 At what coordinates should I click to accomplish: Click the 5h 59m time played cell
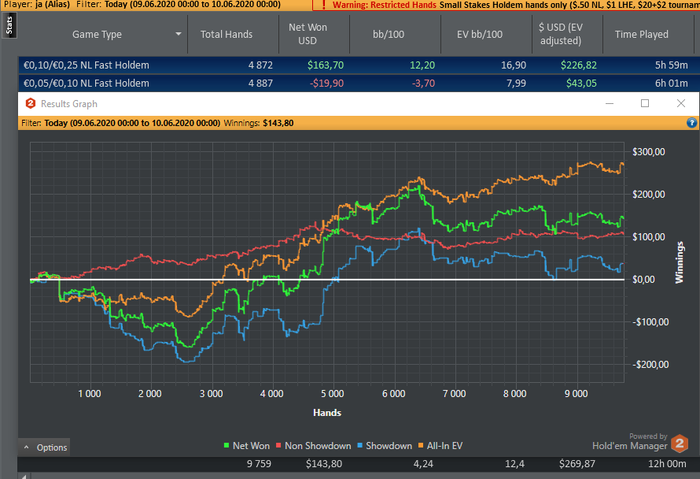click(x=671, y=65)
